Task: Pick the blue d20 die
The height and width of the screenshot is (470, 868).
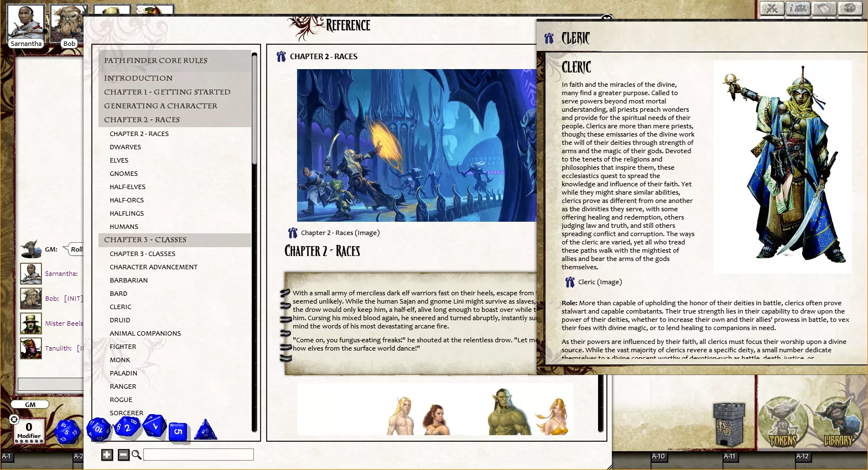Action: point(67,431)
